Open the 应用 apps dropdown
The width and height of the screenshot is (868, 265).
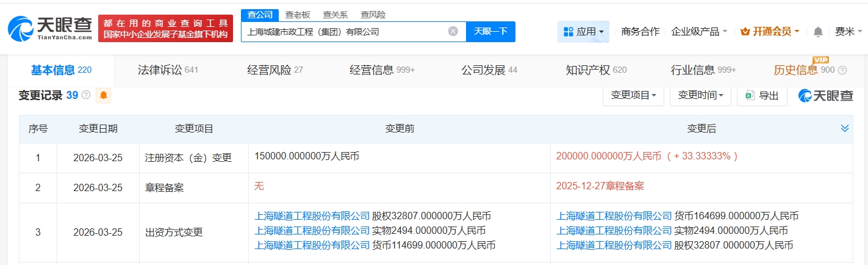click(x=583, y=31)
